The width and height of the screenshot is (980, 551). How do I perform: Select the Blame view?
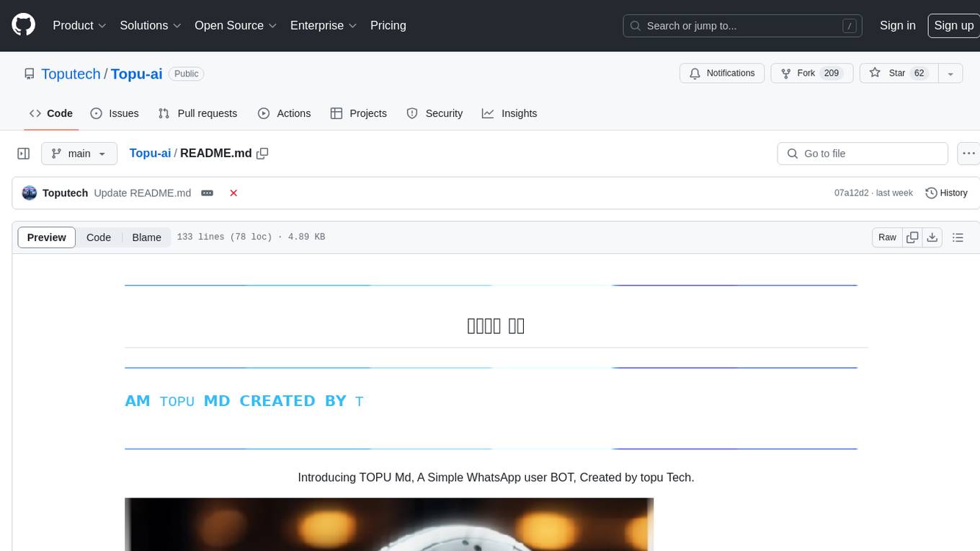(x=146, y=237)
